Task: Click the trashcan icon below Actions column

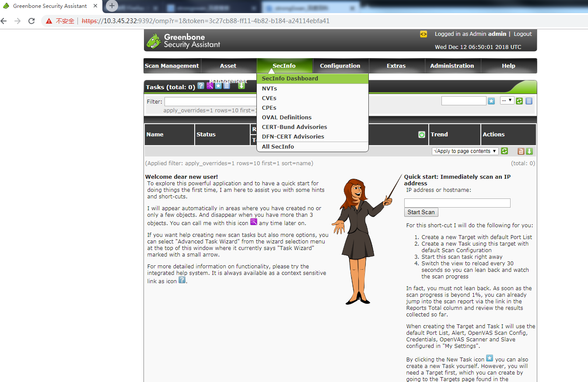Action: [521, 151]
